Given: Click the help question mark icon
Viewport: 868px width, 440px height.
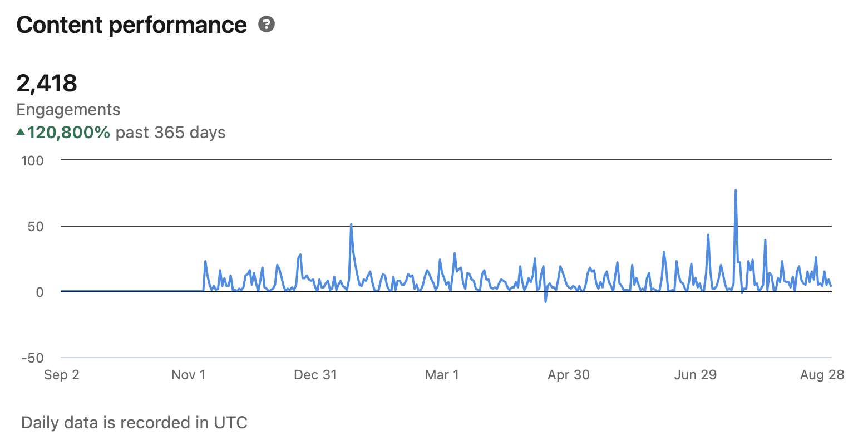Looking at the screenshot, I should point(267,25).
